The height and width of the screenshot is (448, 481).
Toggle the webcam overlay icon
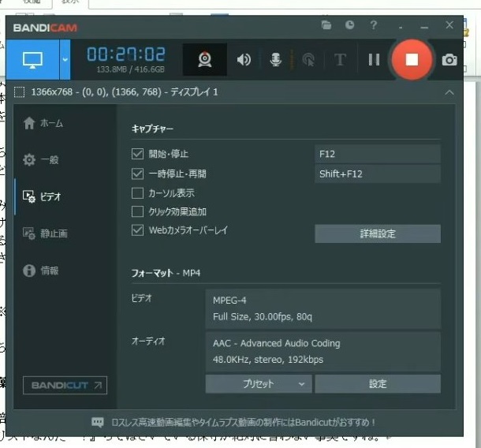tap(204, 59)
